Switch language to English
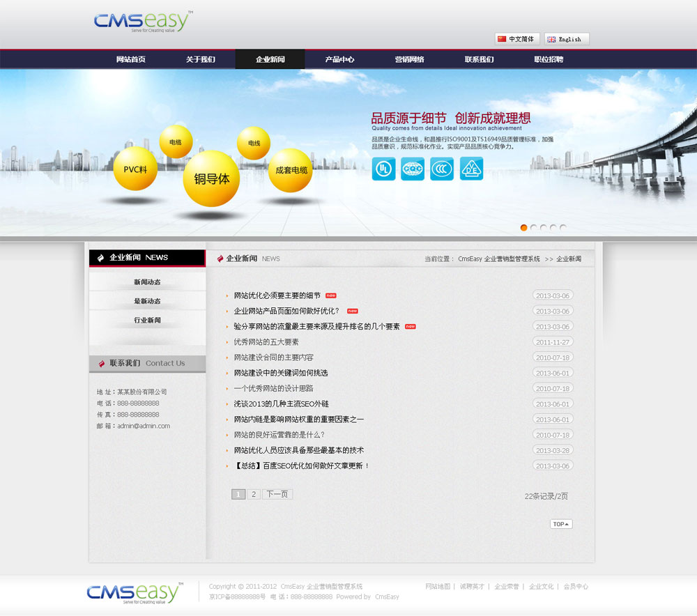This screenshot has height=616, width=697. pos(567,39)
